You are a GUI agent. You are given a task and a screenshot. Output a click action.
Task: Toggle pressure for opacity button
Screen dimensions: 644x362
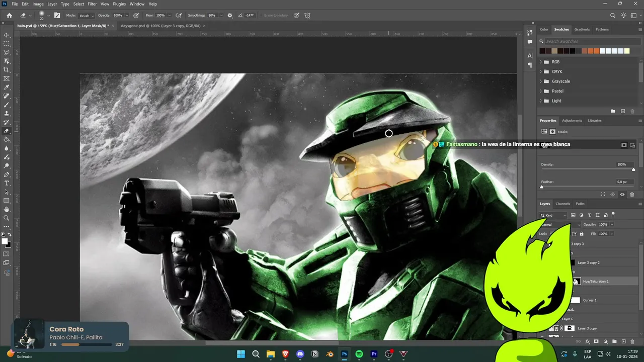pos(136,15)
